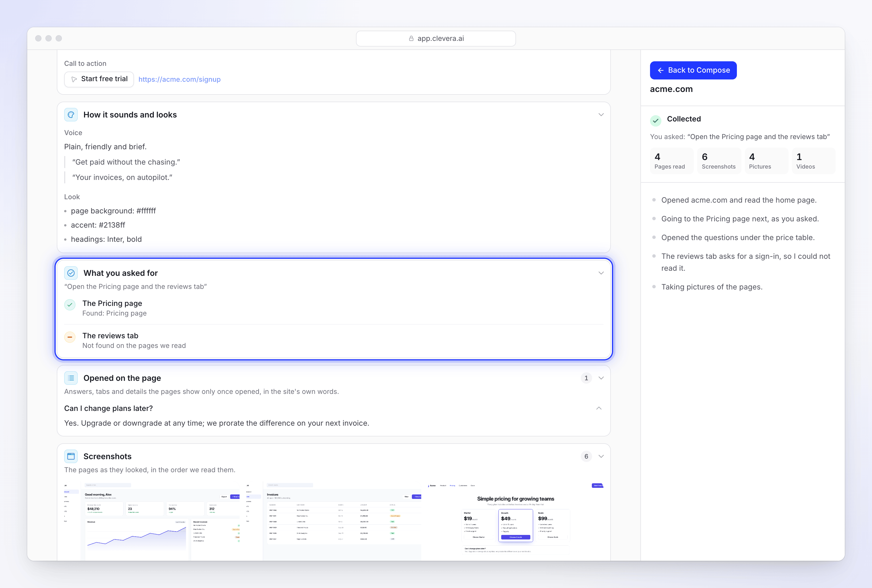This screenshot has height=588, width=872.
Task: Select the text page background: #ffffff
Action: click(113, 211)
